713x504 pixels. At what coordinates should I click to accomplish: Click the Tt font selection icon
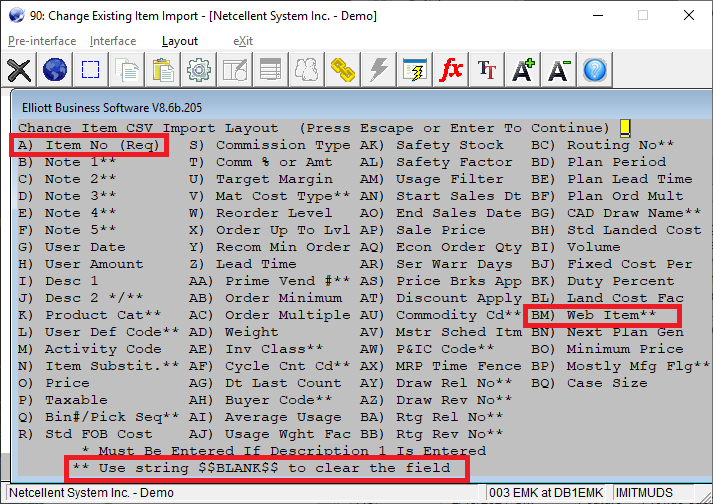pos(487,70)
